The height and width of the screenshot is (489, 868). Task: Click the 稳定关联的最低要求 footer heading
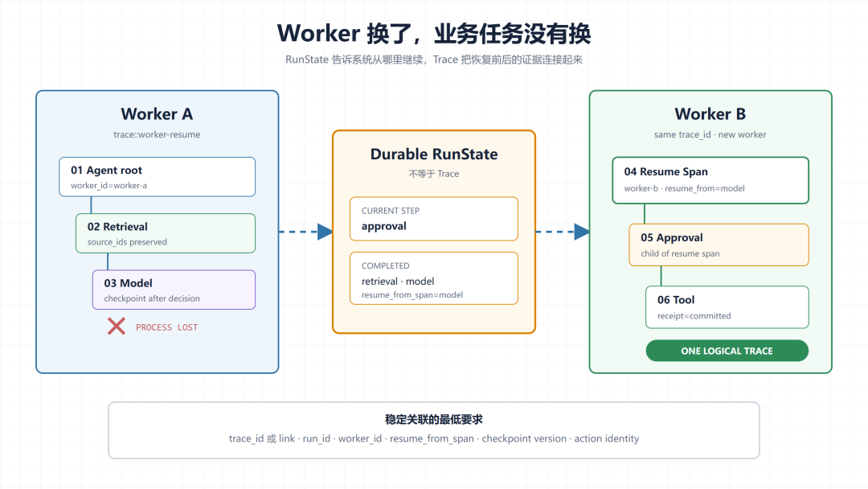[434, 419]
